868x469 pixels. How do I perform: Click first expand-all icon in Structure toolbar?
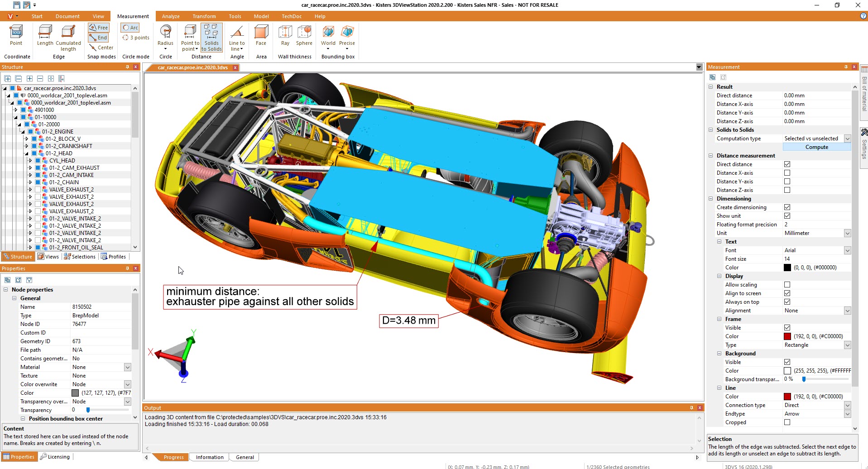(8, 78)
